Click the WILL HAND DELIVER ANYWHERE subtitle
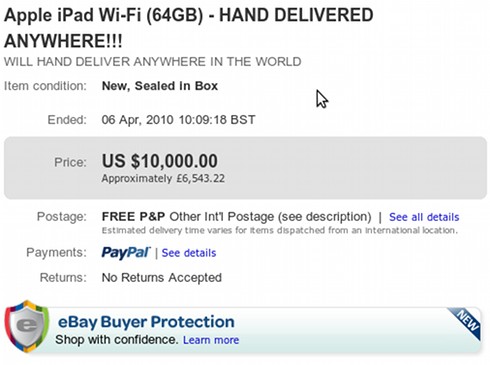This screenshot has width=490, height=365. [152, 62]
